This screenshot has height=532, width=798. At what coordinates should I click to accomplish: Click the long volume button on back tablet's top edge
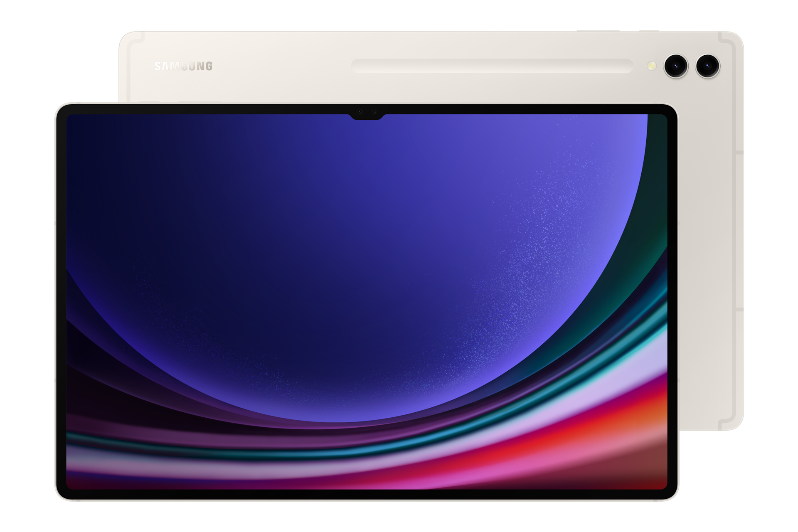point(598,30)
